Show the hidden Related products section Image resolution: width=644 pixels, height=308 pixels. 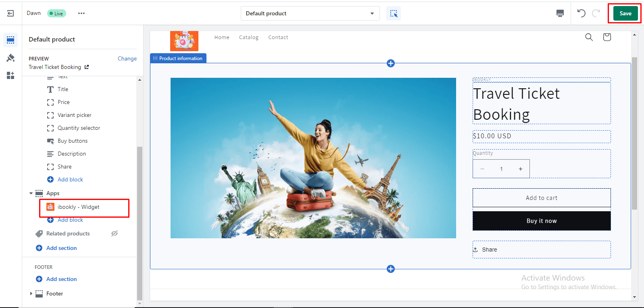click(115, 233)
